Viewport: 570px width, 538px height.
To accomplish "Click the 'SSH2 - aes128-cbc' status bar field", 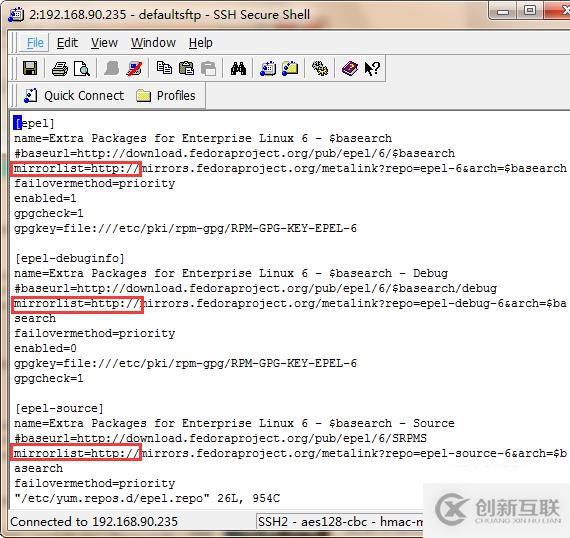I will pos(340,521).
